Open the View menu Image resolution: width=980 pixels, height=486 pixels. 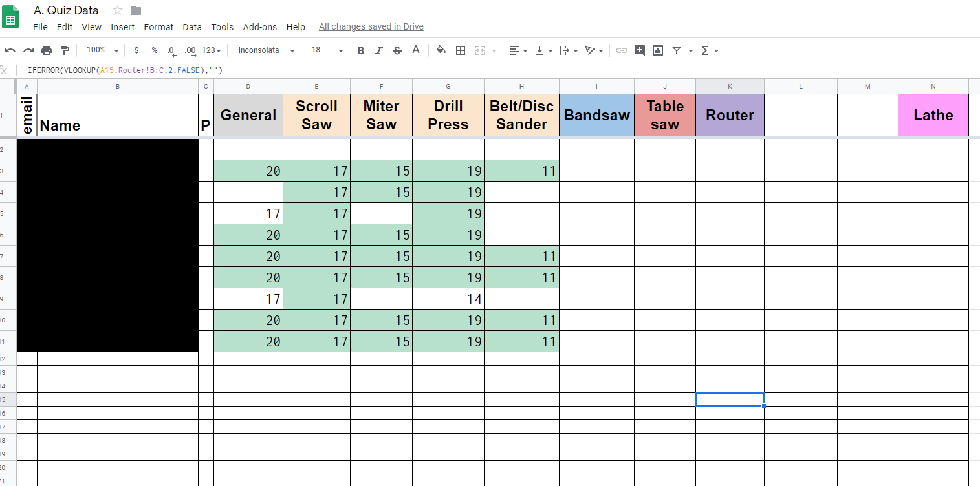tap(92, 27)
